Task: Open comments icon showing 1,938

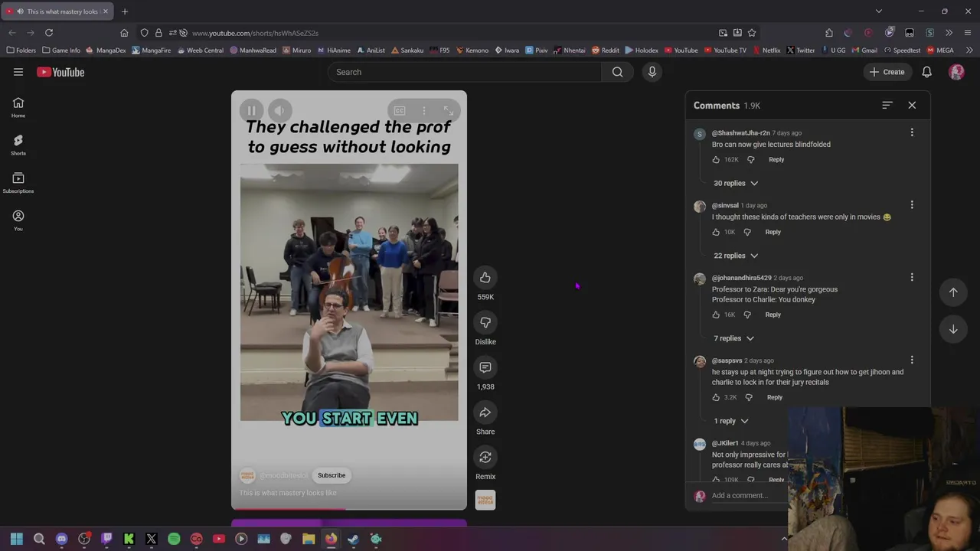Action: coord(485,367)
